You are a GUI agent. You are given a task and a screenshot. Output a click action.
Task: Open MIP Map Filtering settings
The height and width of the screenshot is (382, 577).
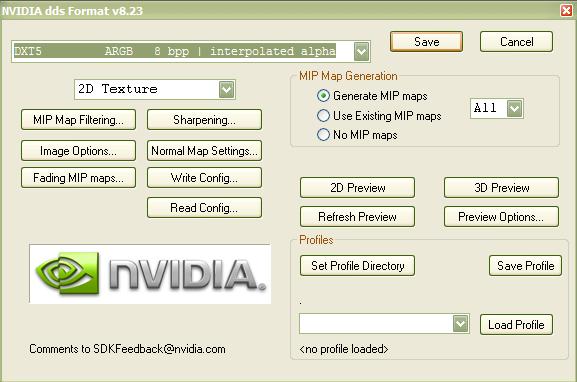click(x=78, y=120)
